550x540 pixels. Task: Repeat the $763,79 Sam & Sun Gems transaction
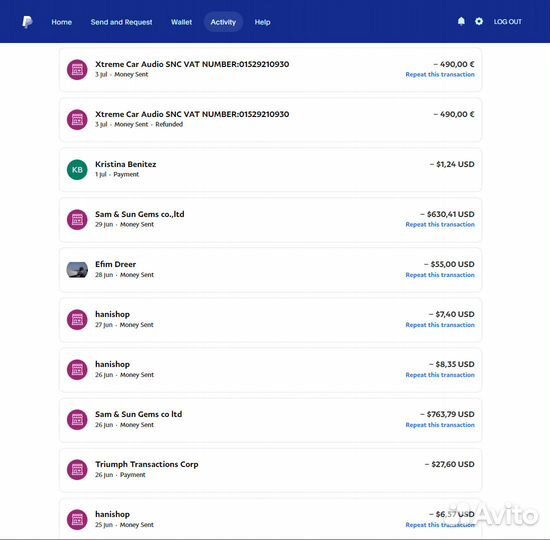[x=440, y=425]
